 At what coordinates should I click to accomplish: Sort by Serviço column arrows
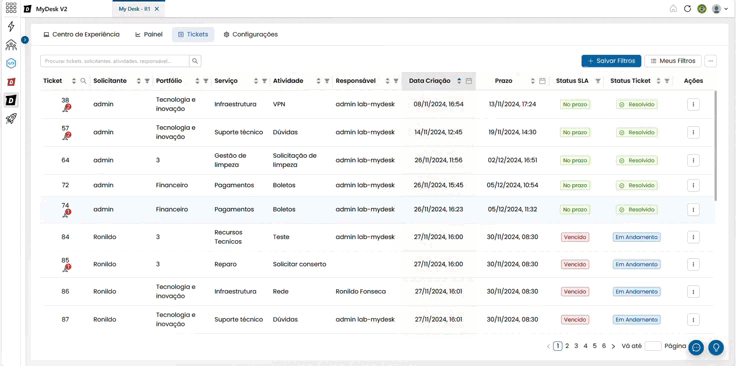tap(256, 81)
